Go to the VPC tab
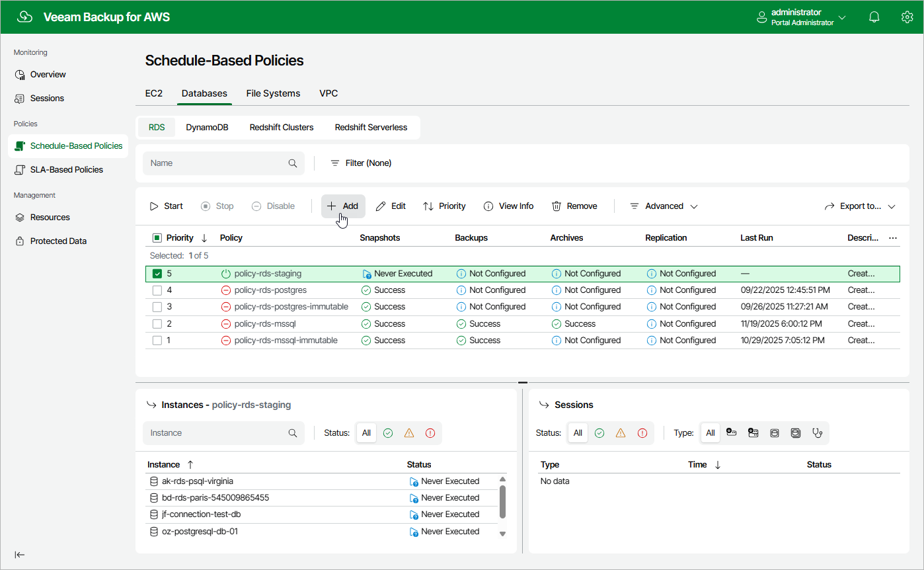Image resolution: width=924 pixels, height=570 pixels. (328, 93)
